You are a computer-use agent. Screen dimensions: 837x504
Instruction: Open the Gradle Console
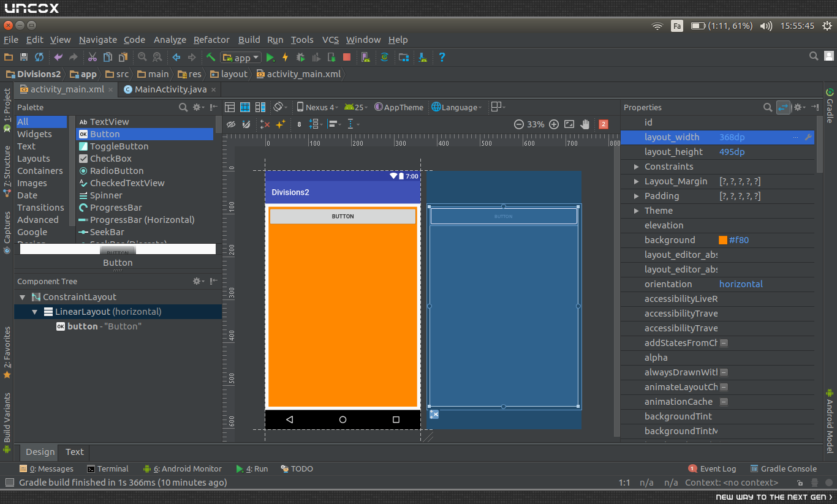tap(784, 468)
